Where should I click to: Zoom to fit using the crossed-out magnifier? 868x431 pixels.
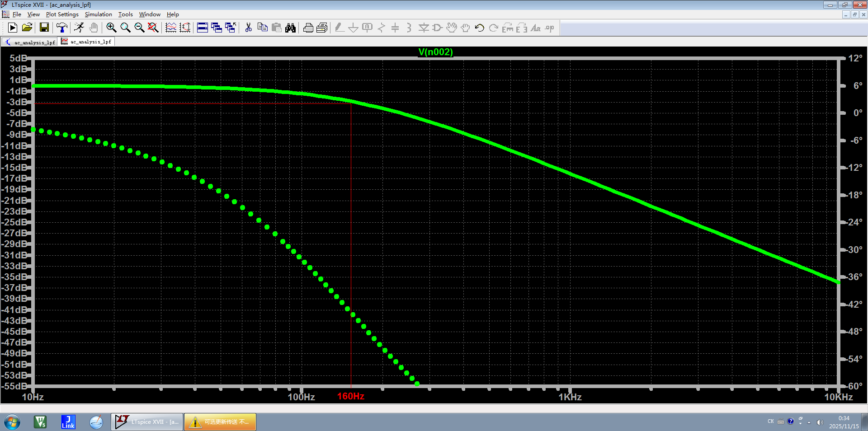coord(153,28)
